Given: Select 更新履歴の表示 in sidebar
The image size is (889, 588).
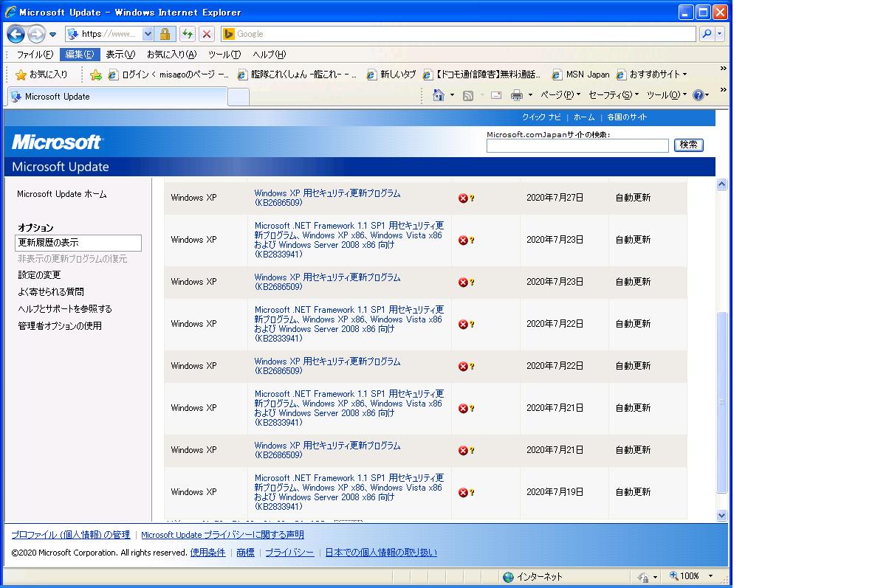Looking at the screenshot, I should (x=78, y=243).
